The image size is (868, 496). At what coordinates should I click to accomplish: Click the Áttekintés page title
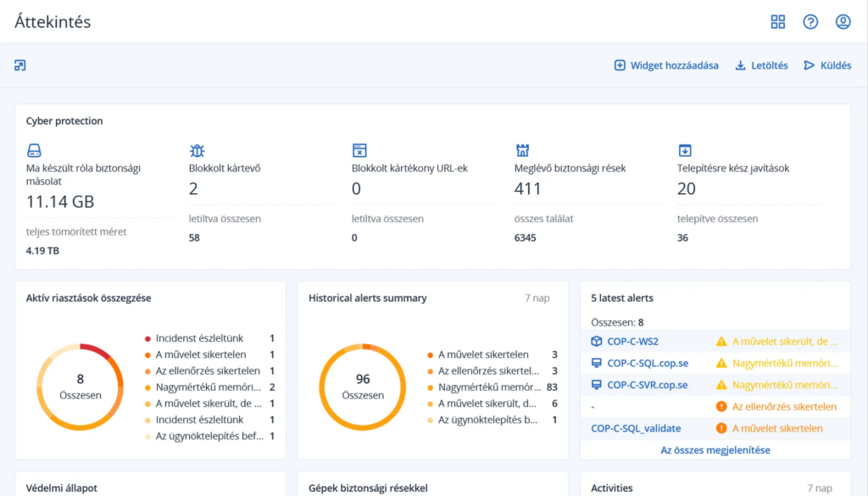(x=53, y=21)
